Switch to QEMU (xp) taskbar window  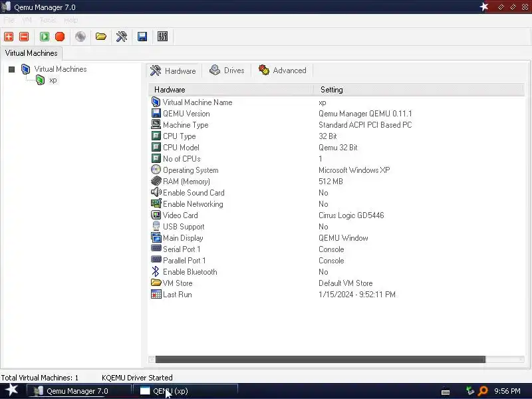click(x=185, y=391)
